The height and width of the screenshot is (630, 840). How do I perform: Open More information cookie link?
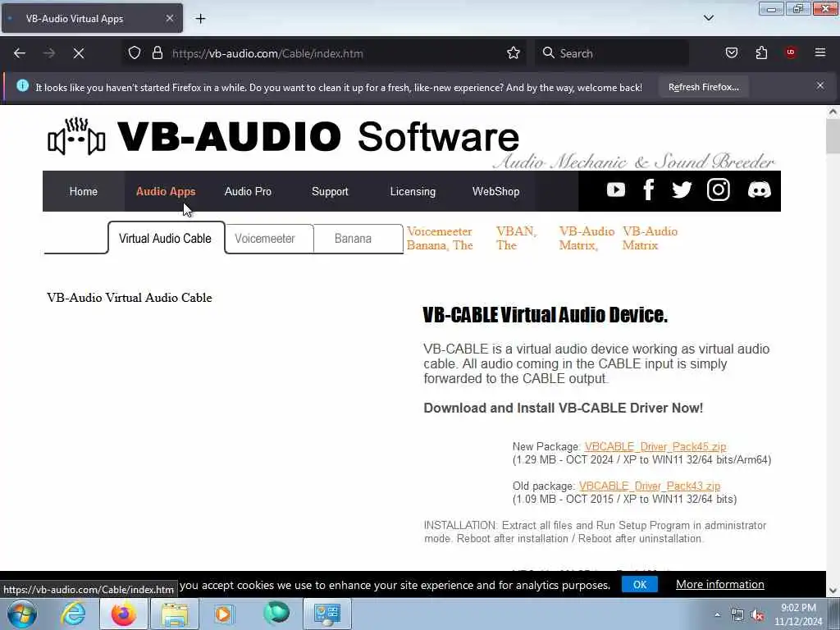pos(720,584)
